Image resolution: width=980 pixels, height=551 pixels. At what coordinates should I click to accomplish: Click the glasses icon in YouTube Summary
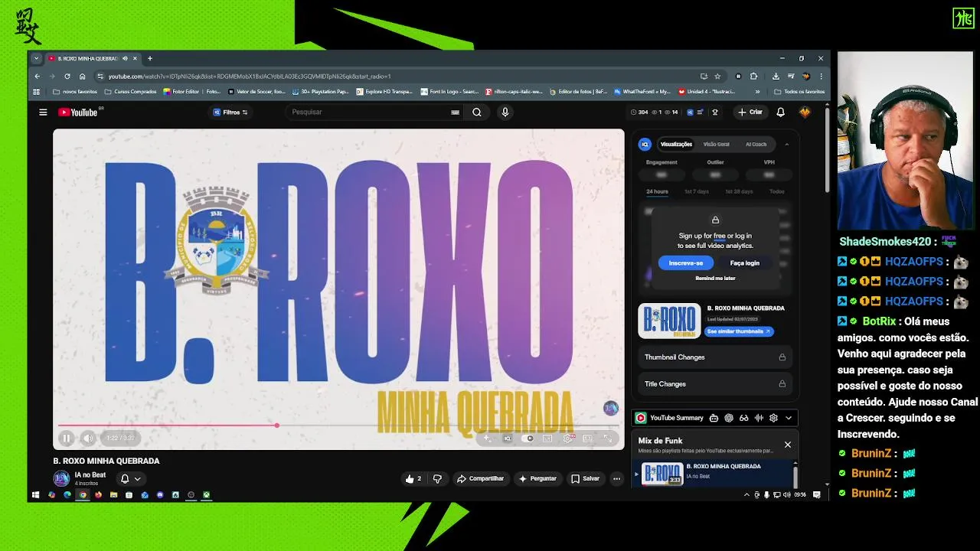click(743, 418)
